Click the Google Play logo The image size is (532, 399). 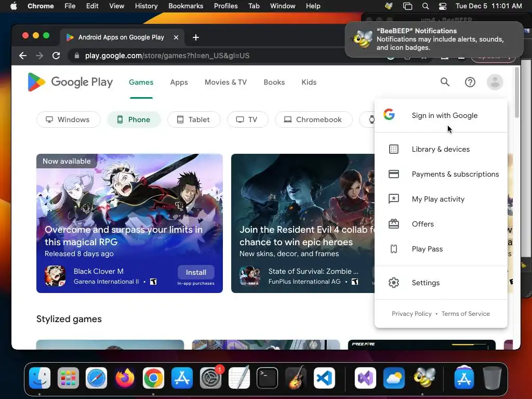pos(70,82)
